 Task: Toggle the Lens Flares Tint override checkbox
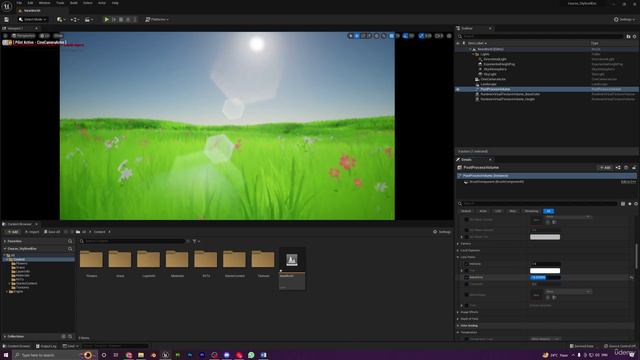coord(466,271)
